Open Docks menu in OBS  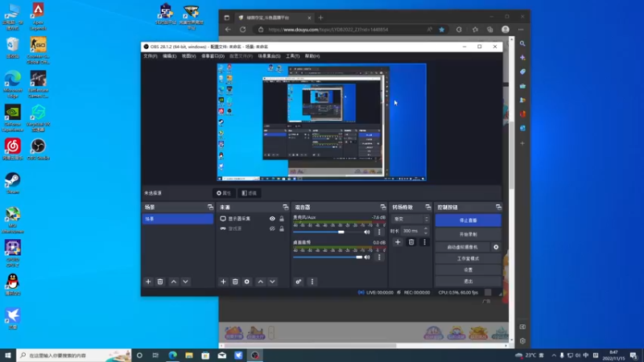pos(213,56)
